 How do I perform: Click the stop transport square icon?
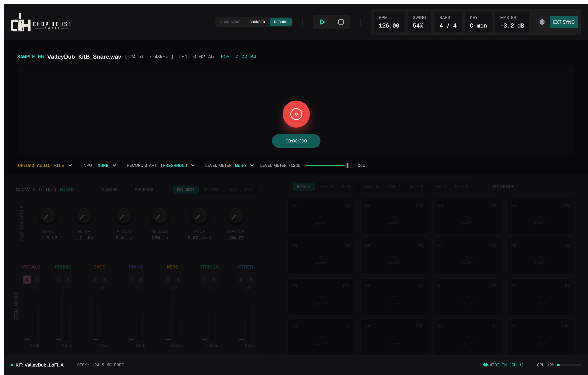[x=341, y=22]
